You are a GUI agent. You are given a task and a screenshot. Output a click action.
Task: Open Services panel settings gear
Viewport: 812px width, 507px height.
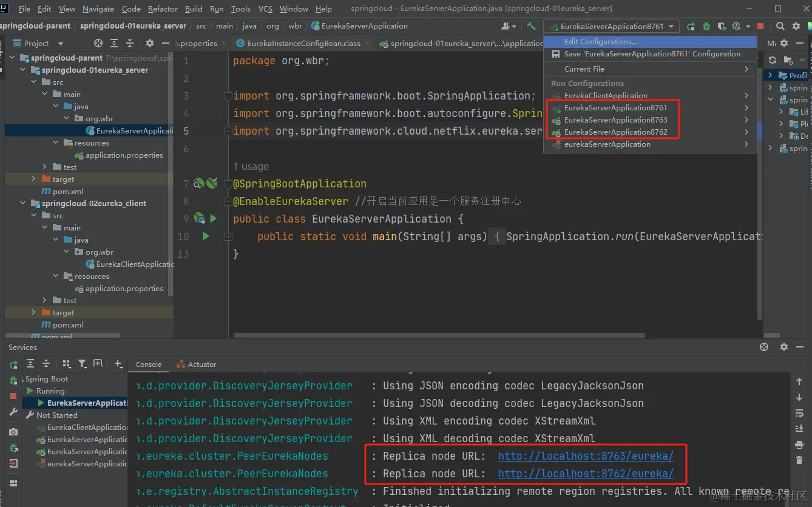[784, 347]
